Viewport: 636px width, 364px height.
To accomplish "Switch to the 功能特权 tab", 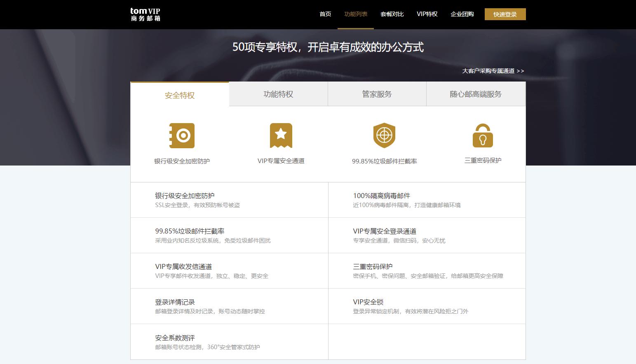I will coord(278,94).
